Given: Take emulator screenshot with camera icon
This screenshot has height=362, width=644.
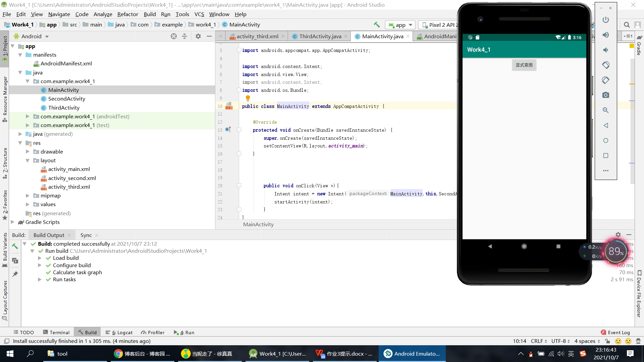Looking at the screenshot, I should pyautogui.click(x=605, y=95).
